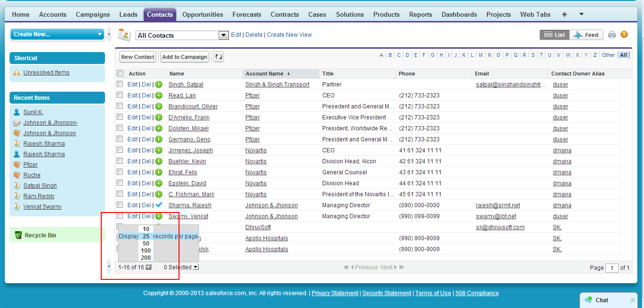Toggle the select-all checkbox in table header
Image resolution: width=644 pixels, height=308 pixels.
pos(120,74)
